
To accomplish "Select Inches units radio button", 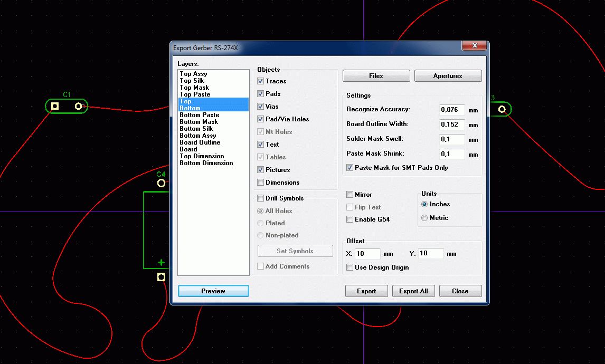I will (425, 204).
